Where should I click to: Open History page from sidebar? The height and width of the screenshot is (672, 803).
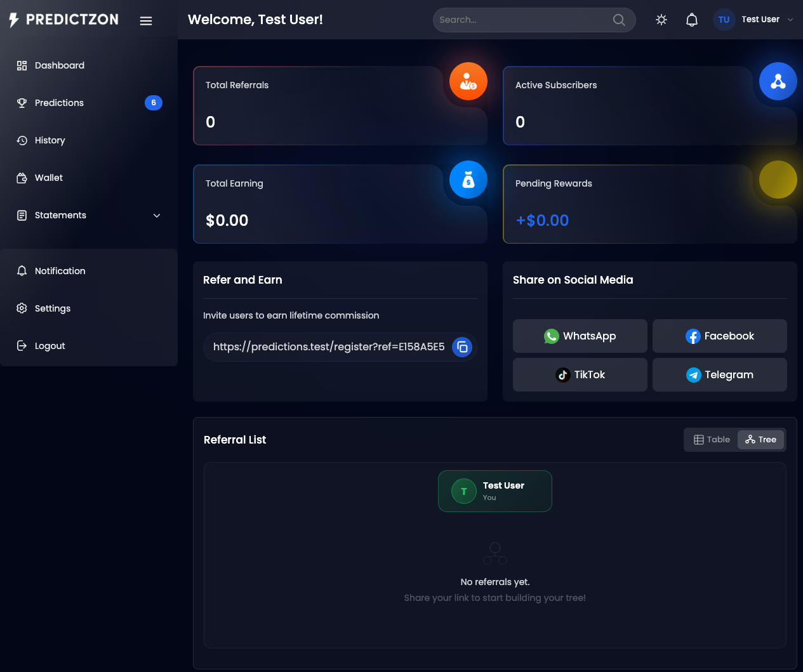click(x=89, y=140)
